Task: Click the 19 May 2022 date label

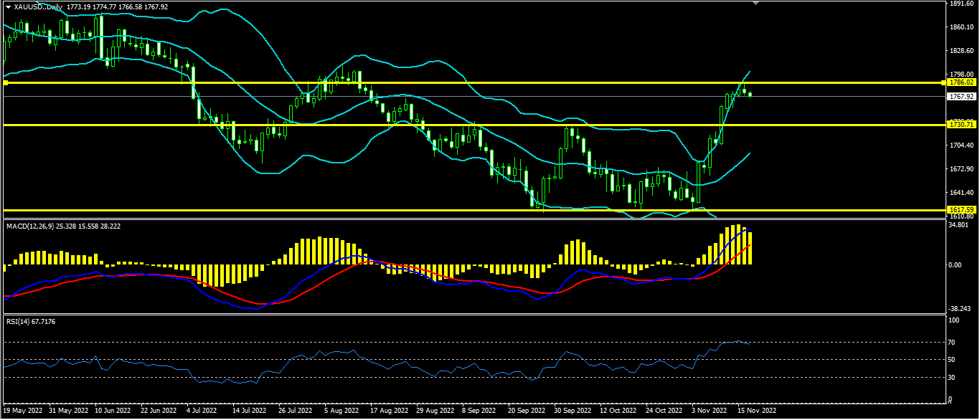Action: (x=22, y=411)
